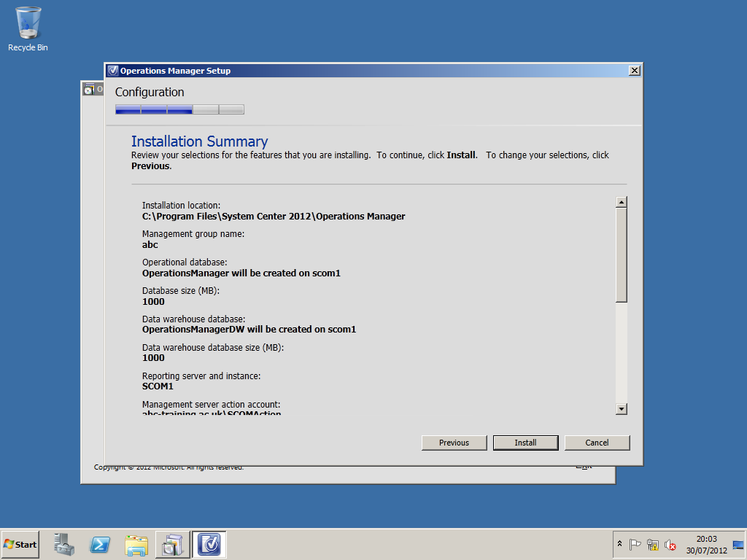Image resolution: width=747 pixels, height=560 pixels.
Task: Click the summary scrollbar up arrow
Action: [x=621, y=202]
